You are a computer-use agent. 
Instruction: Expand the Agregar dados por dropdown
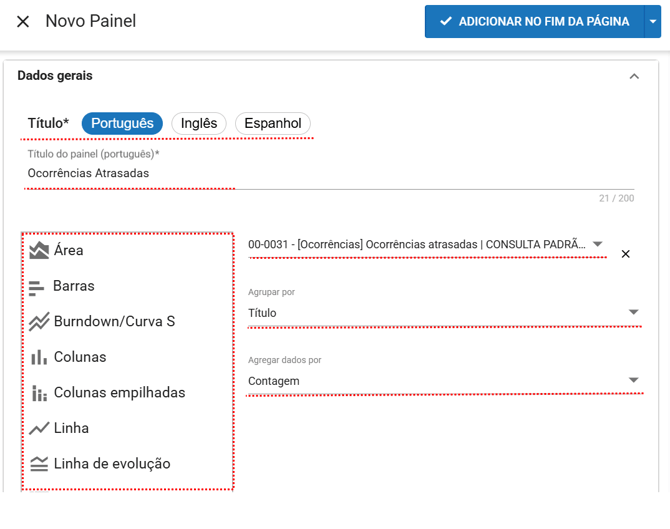(633, 380)
